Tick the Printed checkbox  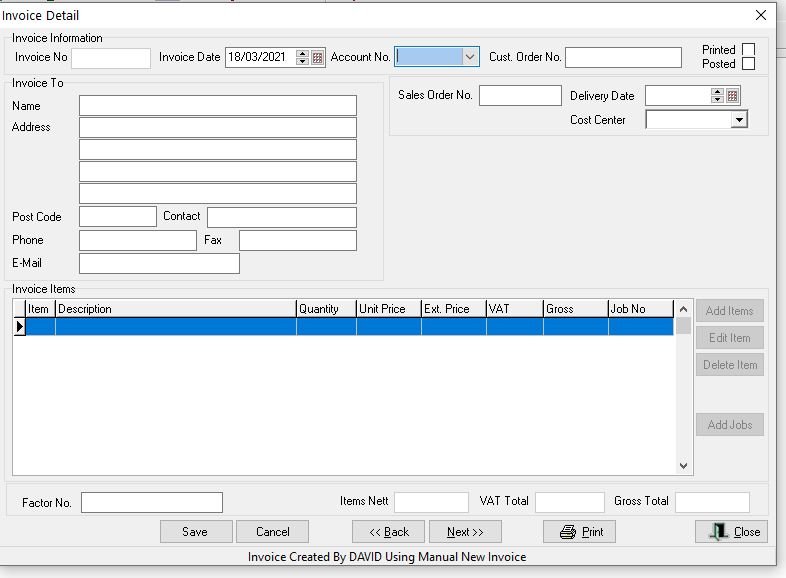[748, 50]
